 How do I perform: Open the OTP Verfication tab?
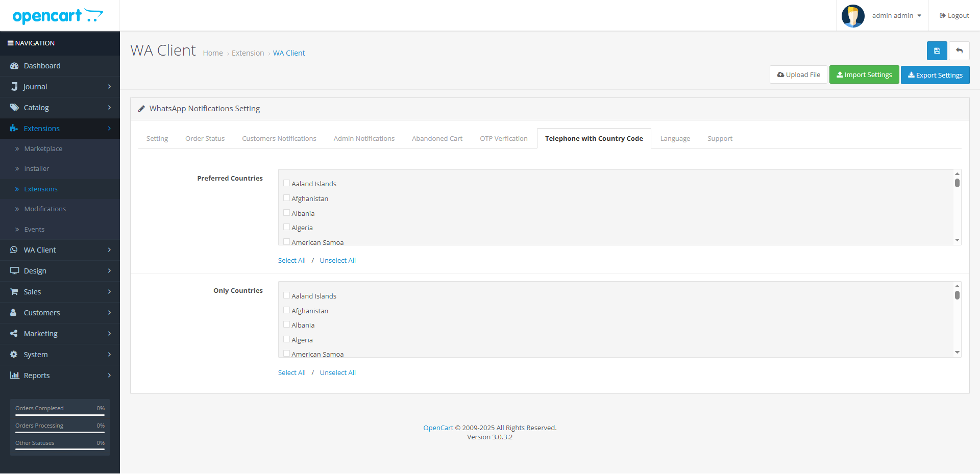click(x=503, y=139)
